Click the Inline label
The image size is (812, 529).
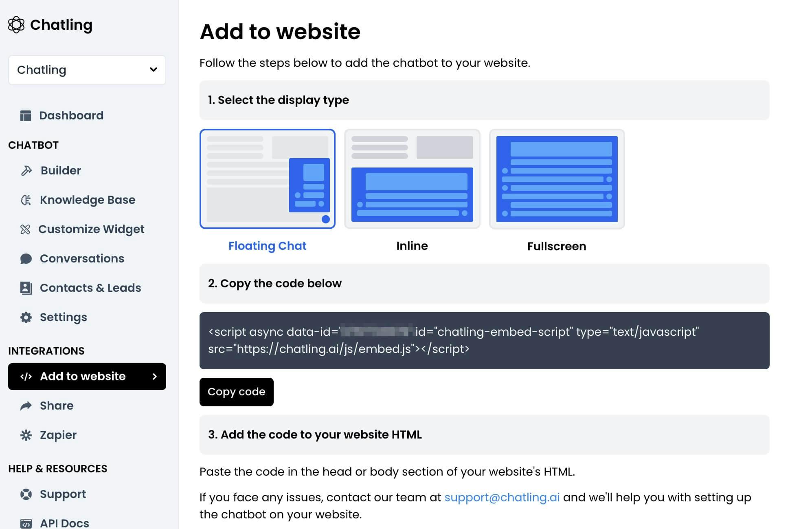412,246
